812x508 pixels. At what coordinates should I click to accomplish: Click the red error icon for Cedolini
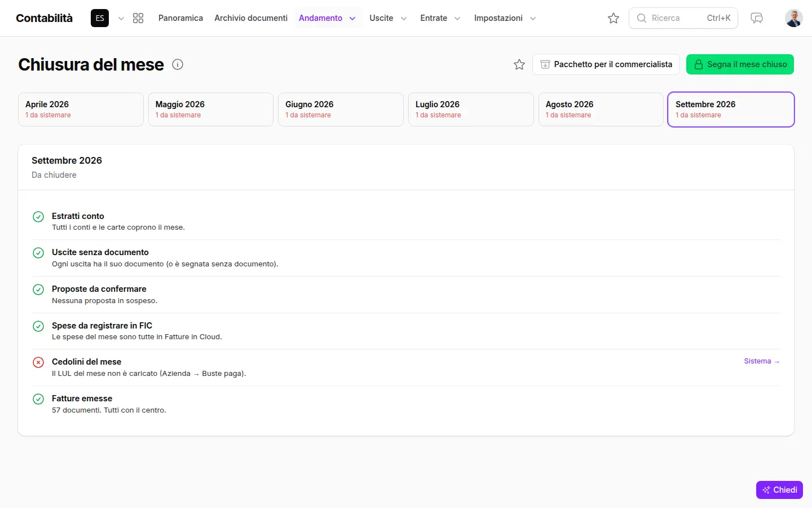pyautogui.click(x=38, y=362)
